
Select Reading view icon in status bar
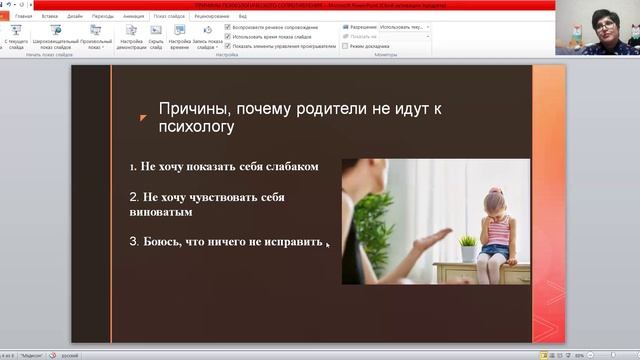tap(560, 356)
